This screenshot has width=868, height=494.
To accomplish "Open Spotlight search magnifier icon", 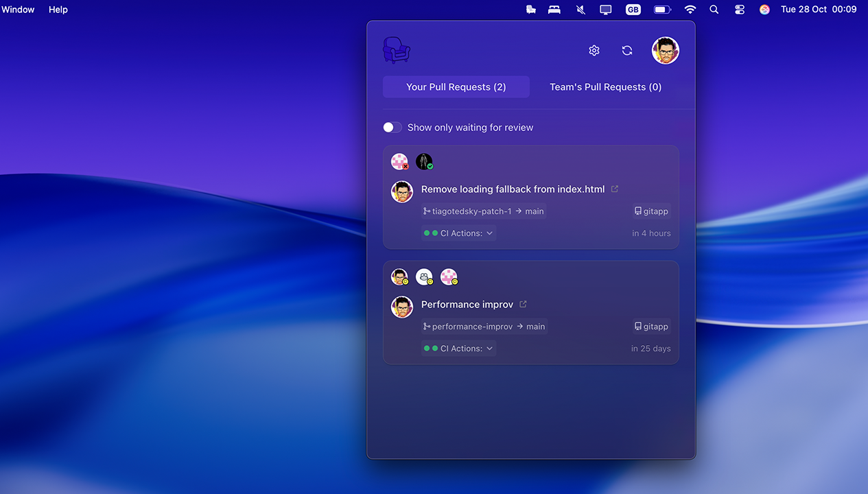I will 714,10.
